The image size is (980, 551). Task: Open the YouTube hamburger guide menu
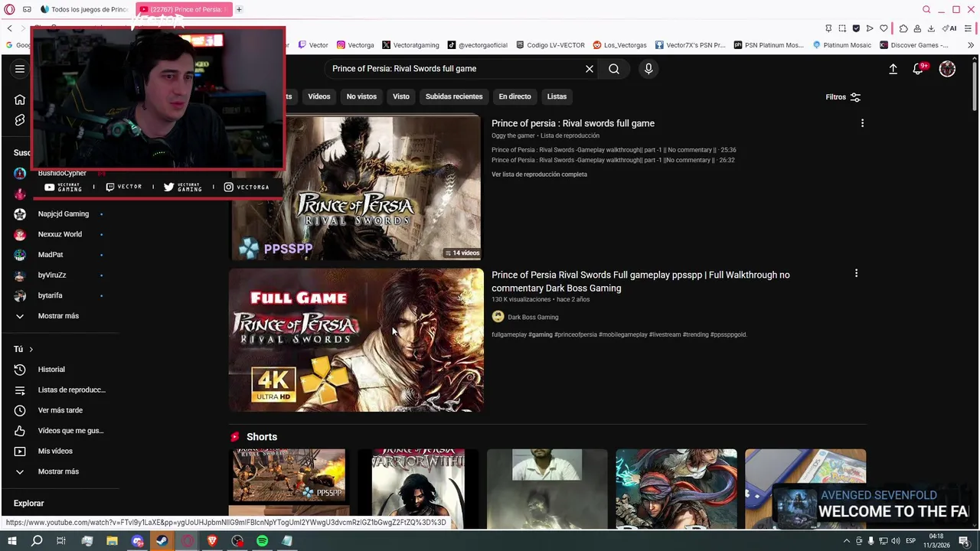coord(20,69)
